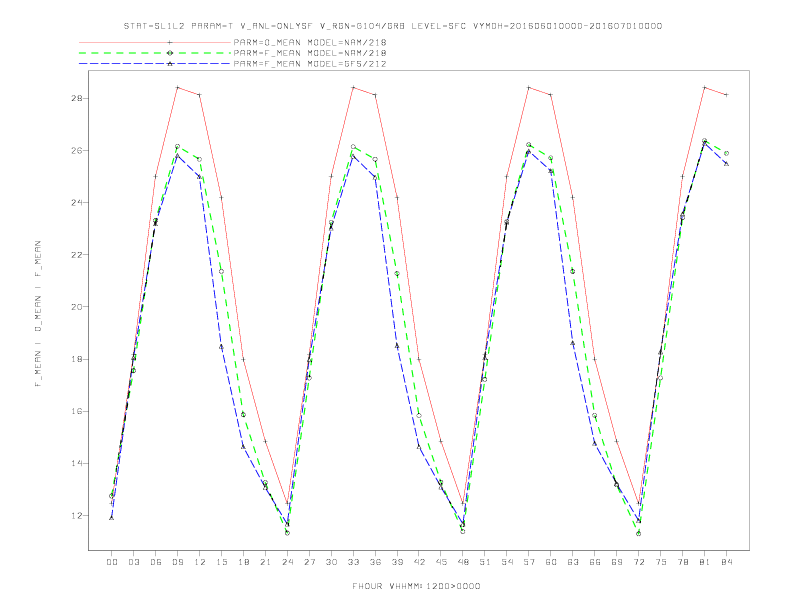The image size is (792, 612).
Task: Click x-axis forecast hour label 27
Action: [x=309, y=562]
